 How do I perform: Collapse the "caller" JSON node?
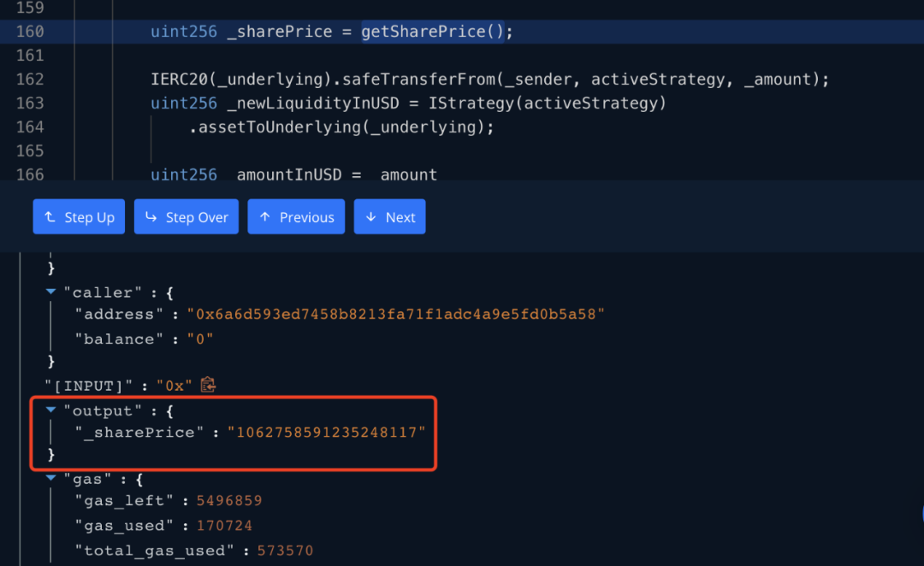click(x=51, y=292)
